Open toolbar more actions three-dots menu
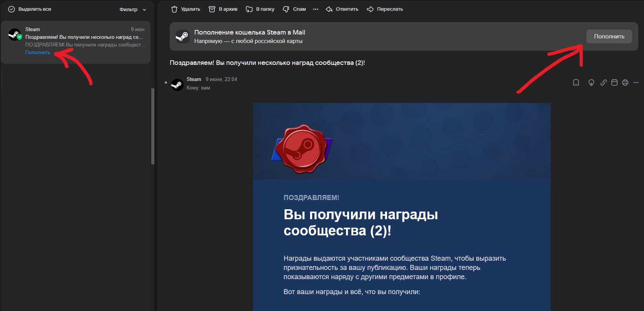The image size is (644, 311). 316,9
